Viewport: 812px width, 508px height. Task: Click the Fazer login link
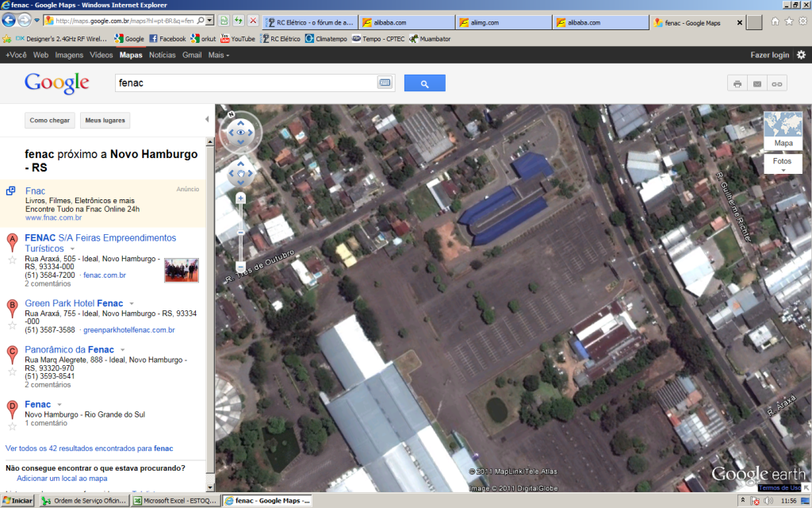click(x=769, y=55)
